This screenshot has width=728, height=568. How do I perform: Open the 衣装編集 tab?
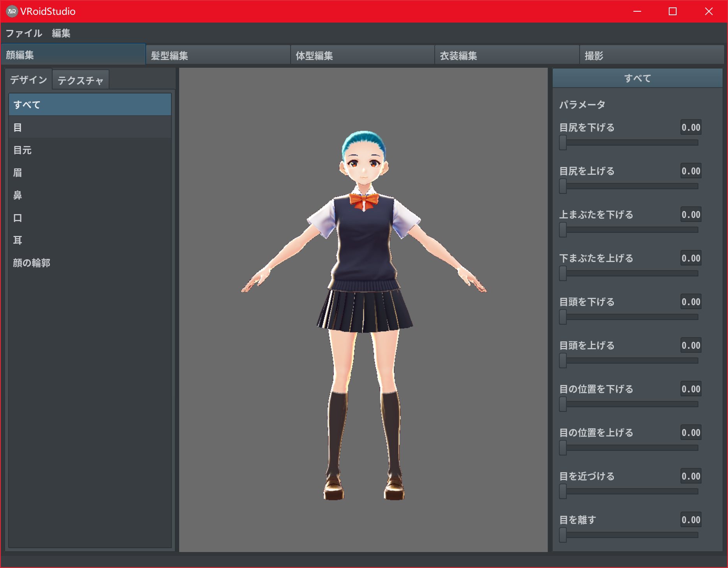(506, 55)
